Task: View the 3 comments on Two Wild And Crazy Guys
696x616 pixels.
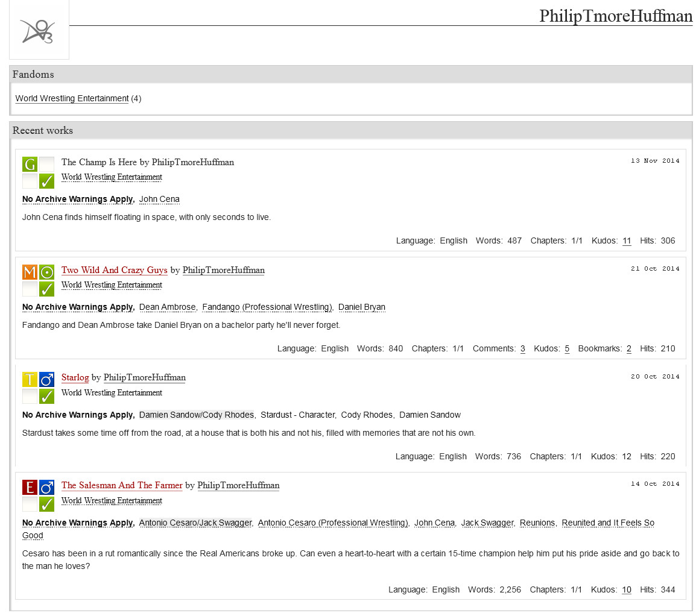Action: tap(523, 348)
